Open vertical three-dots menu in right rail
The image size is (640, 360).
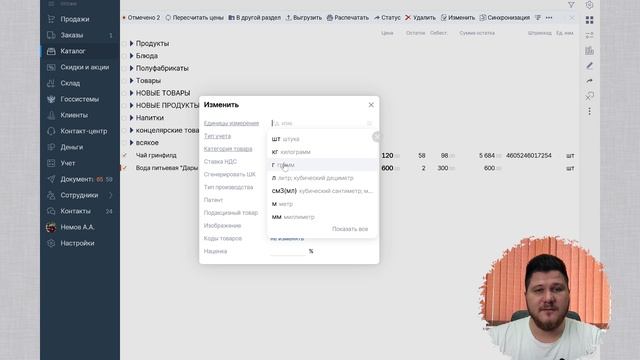589,111
